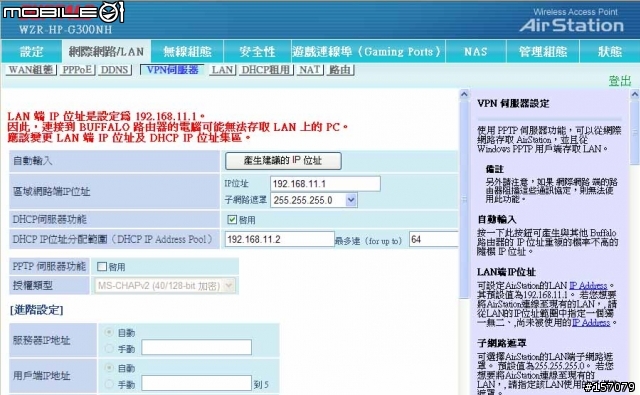Click manual 用戶端IP地址 input field
This screenshot has width=640, height=395.
tap(196, 383)
